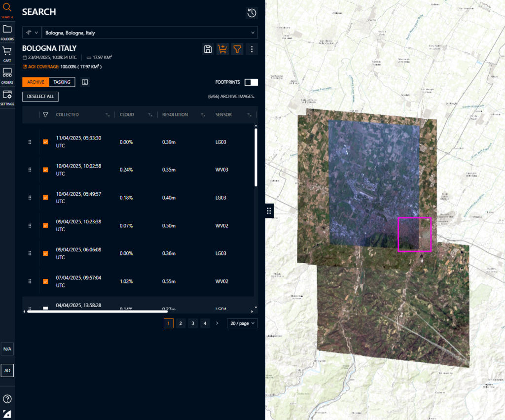Open the Orders section in sidebar
Image resolution: width=505 pixels, height=420 pixels.
tap(7, 75)
